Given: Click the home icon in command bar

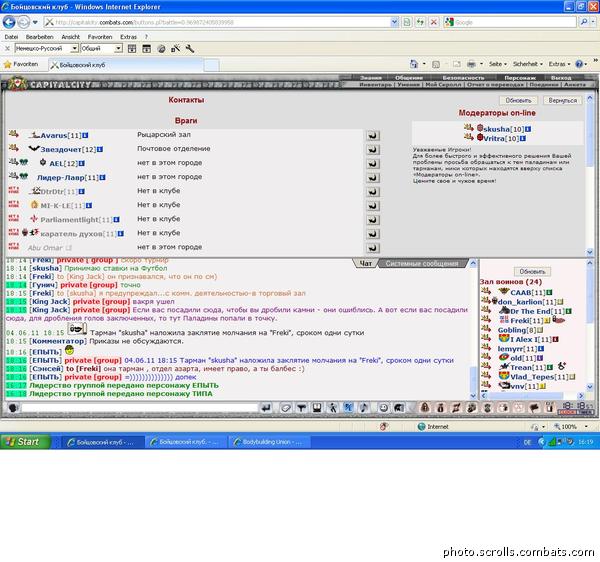Looking at the screenshot, I should coord(414,64).
